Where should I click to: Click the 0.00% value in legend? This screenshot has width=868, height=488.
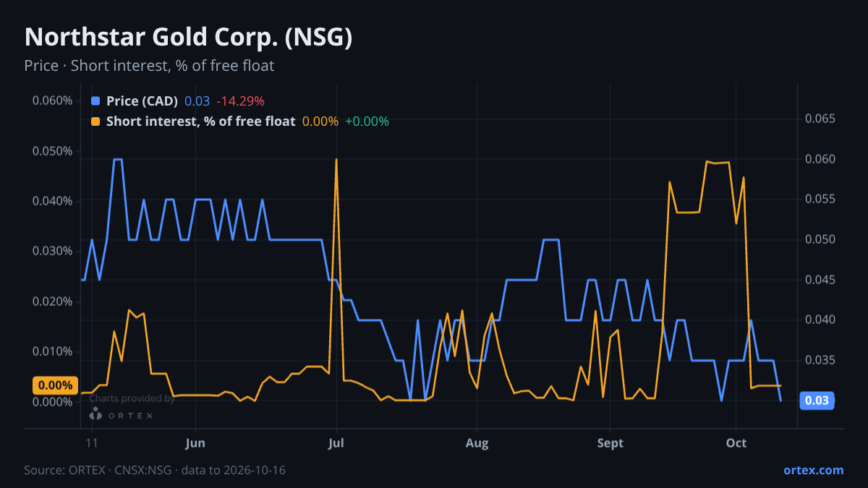320,121
